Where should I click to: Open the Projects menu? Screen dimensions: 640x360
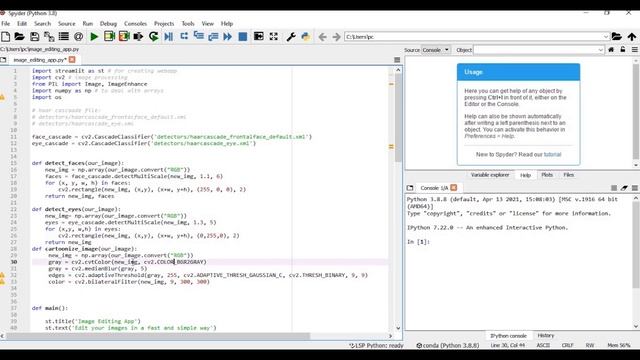click(x=164, y=24)
